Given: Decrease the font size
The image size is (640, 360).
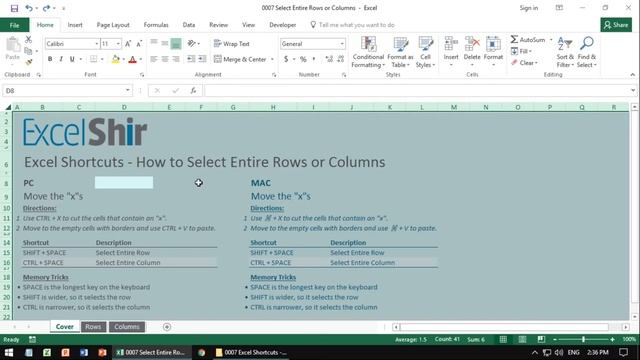Looking at the screenshot, I should [x=139, y=44].
